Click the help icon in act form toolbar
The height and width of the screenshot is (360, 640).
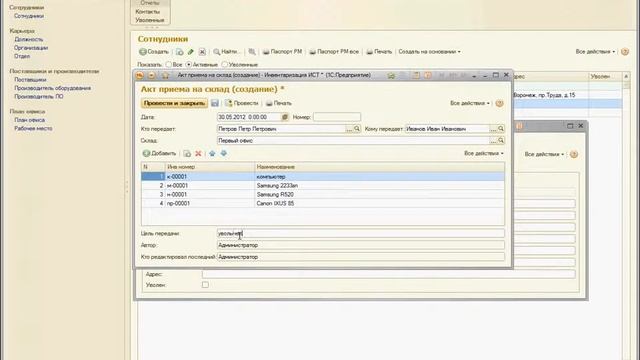click(x=499, y=103)
